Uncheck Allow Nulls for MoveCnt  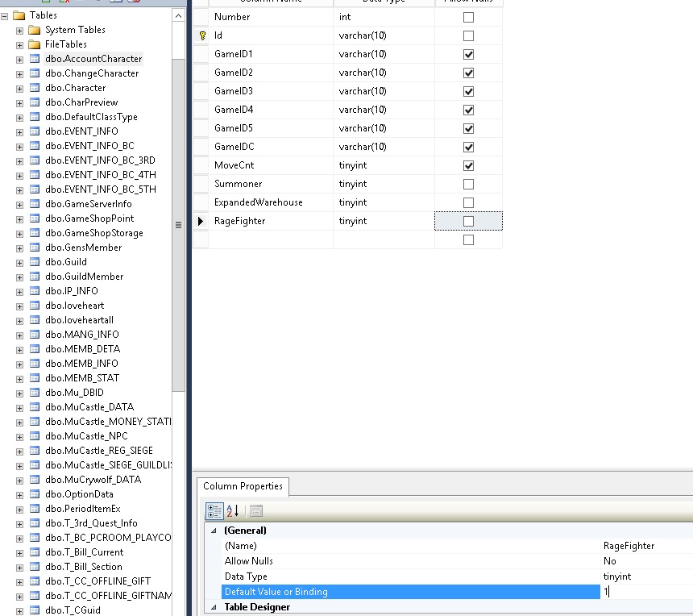[468, 166]
